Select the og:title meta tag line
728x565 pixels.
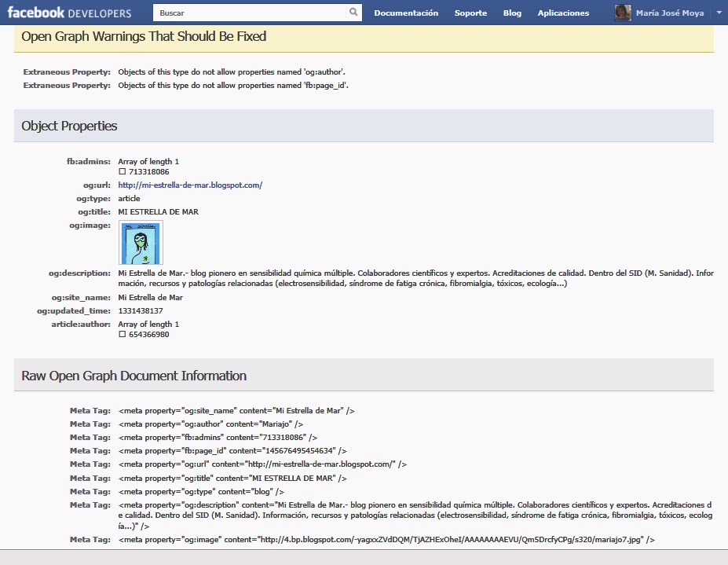tap(232, 478)
